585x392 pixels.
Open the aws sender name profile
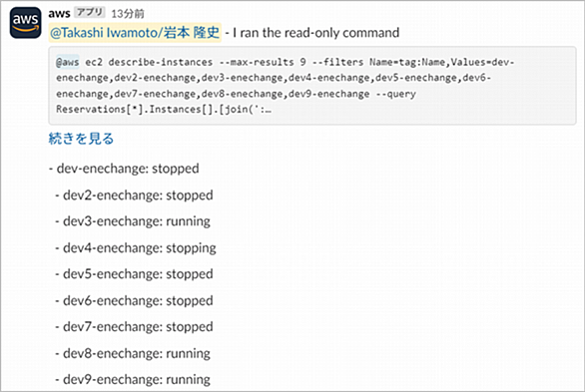(59, 13)
